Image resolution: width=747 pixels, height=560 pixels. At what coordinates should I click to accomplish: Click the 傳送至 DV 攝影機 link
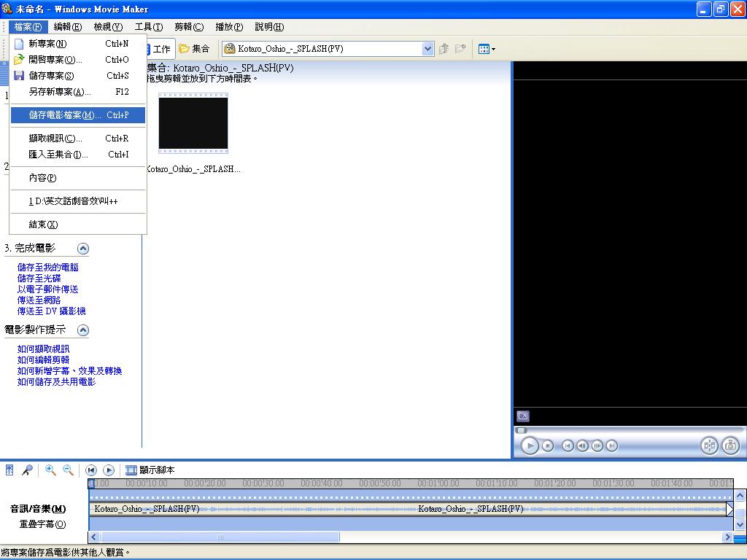pos(52,311)
